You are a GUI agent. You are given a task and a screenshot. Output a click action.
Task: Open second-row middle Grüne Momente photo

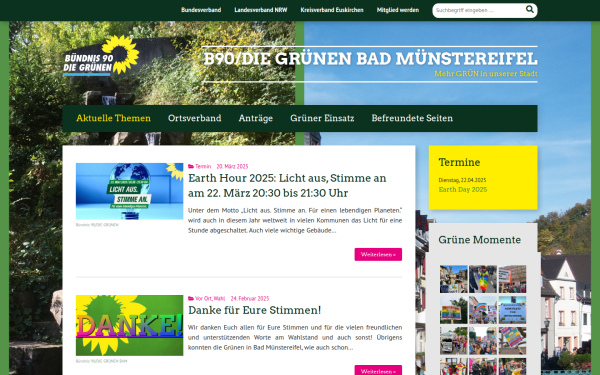click(483, 310)
